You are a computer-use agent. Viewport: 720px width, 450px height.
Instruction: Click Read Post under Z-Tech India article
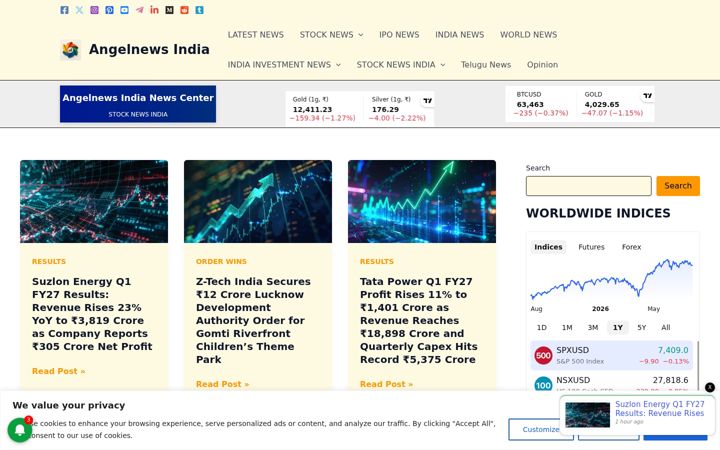click(222, 384)
